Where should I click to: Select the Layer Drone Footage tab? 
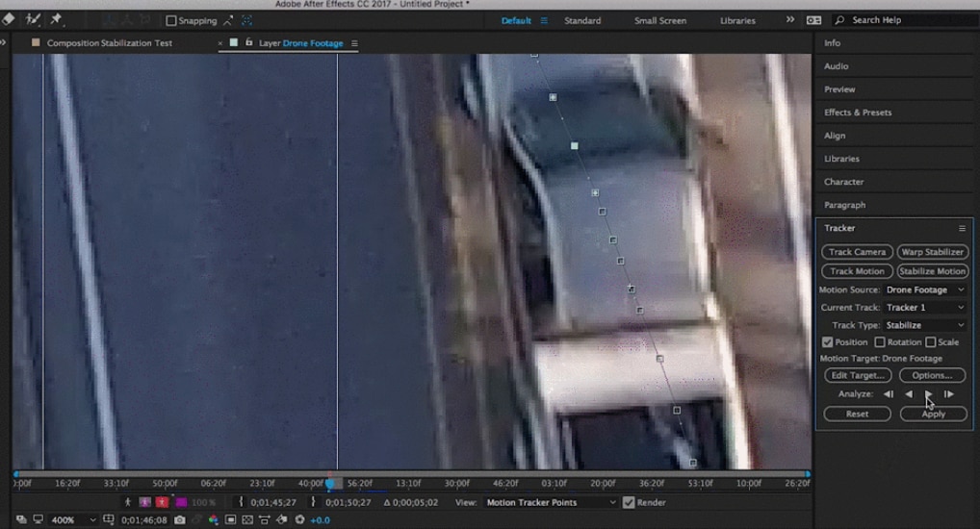click(x=300, y=43)
